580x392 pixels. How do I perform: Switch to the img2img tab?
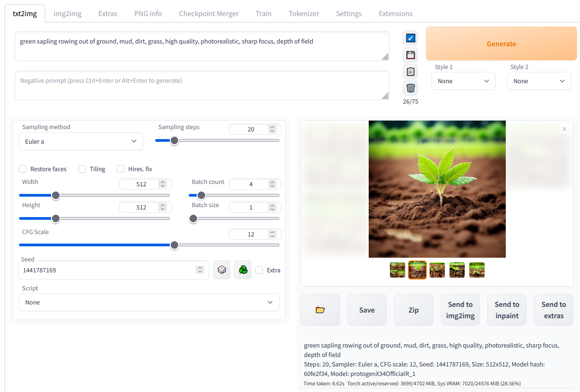[68, 14]
